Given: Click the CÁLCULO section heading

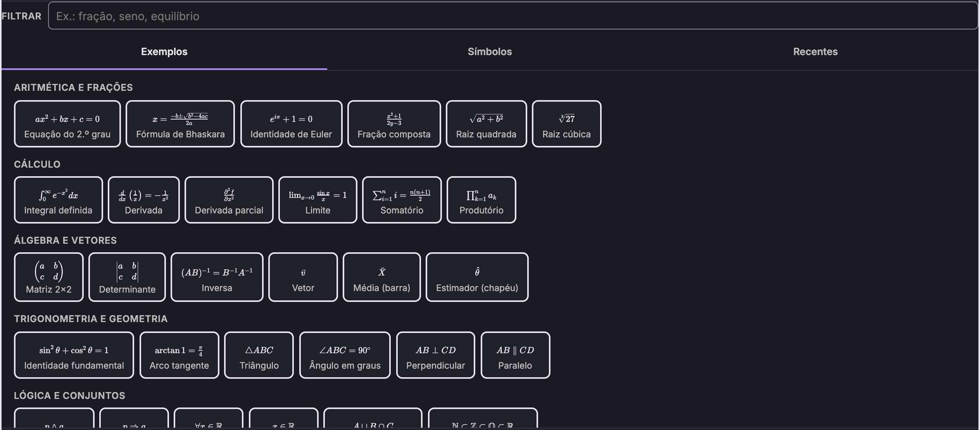Looking at the screenshot, I should pyautogui.click(x=37, y=164).
